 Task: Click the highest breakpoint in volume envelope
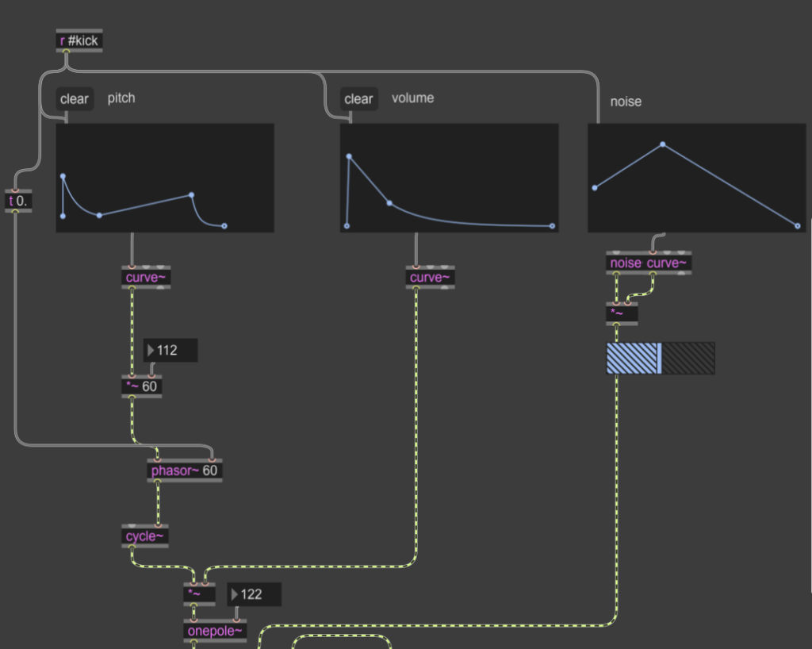pos(348,156)
